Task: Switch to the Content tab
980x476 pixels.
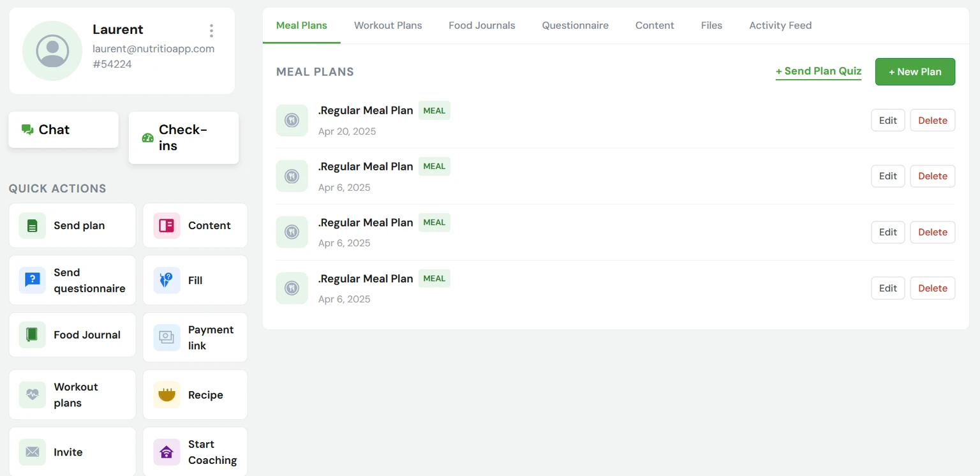Action: pyautogui.click(x=655, y=26)
